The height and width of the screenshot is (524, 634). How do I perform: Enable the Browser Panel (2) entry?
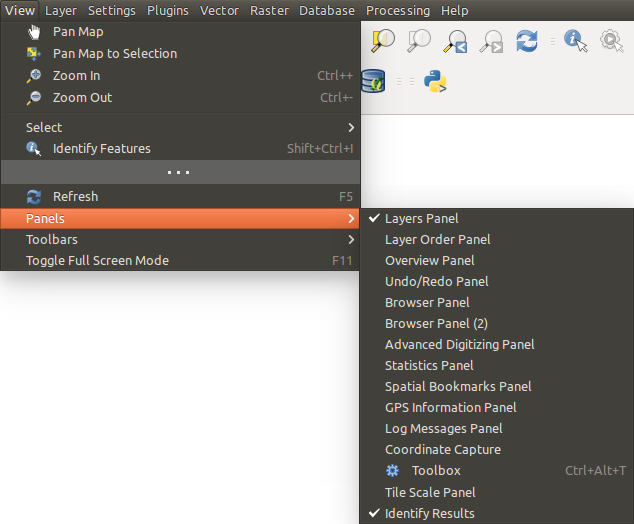436,323
